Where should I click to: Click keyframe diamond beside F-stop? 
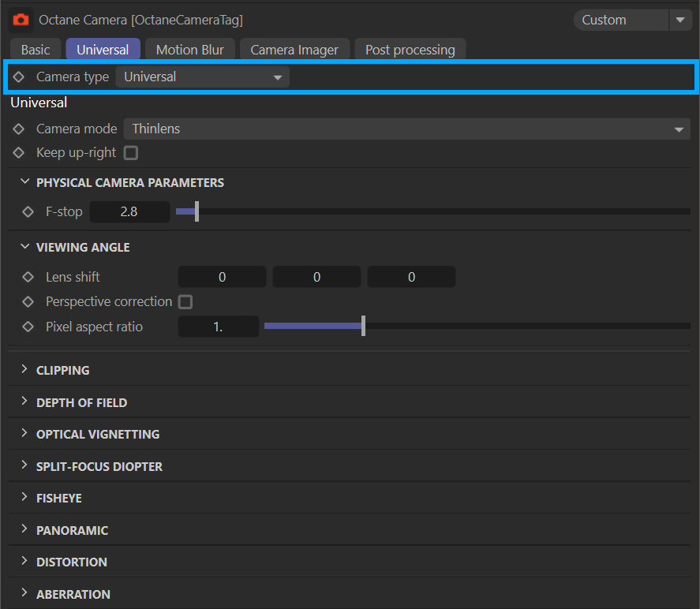click(28, 211)
